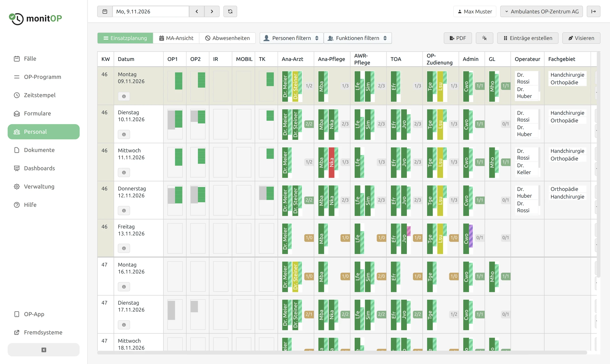Viewport: 610px width, 364px height.
Task: Open info icon for Freitag 13.11.2026
Action: click(124, 248)
